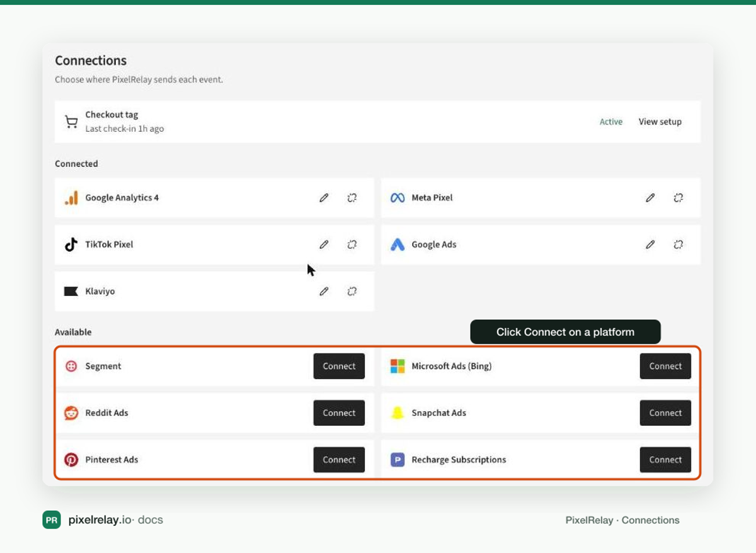Viewport: 756px width, 553px height.
Task: Select the Checkout tag title
Action: click(x=112, y=115)
